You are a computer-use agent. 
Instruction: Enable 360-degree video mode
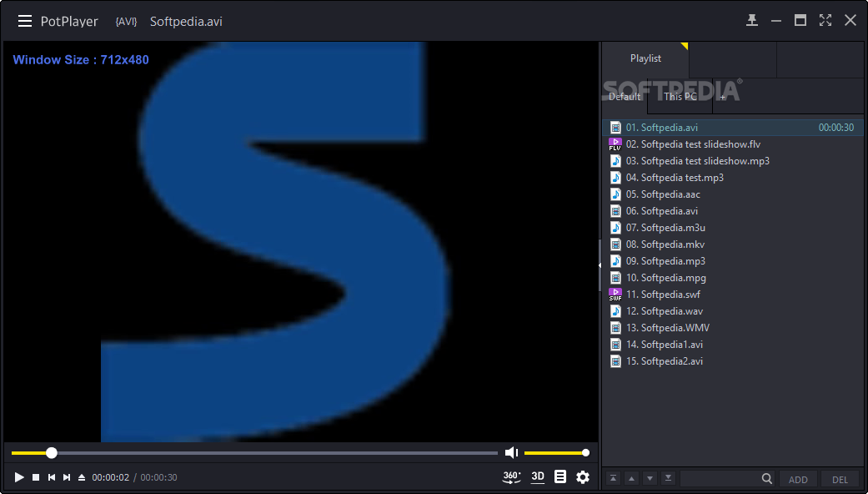511,476
